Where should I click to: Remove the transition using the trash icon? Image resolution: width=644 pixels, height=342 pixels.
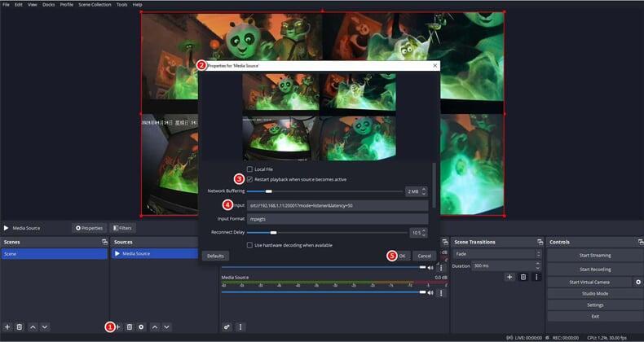(x=523, y=277)
